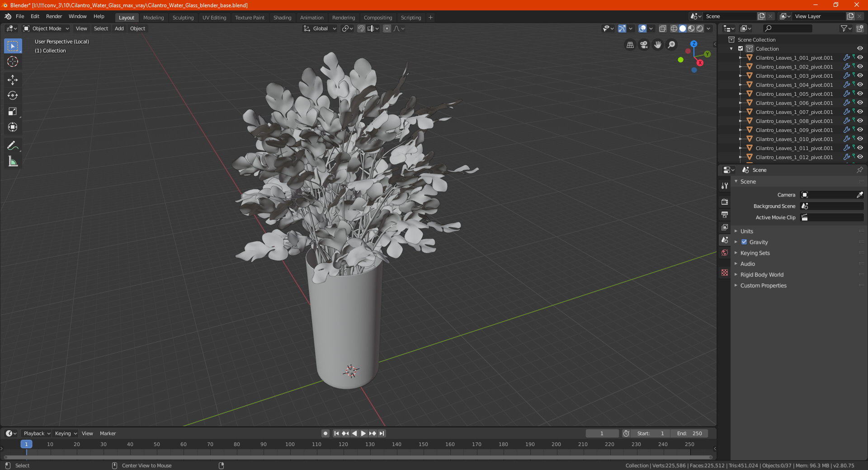This screenshot has height=470, width=868.
Task: Click the eyedropper next to Camera field
Action: point(859,195)
